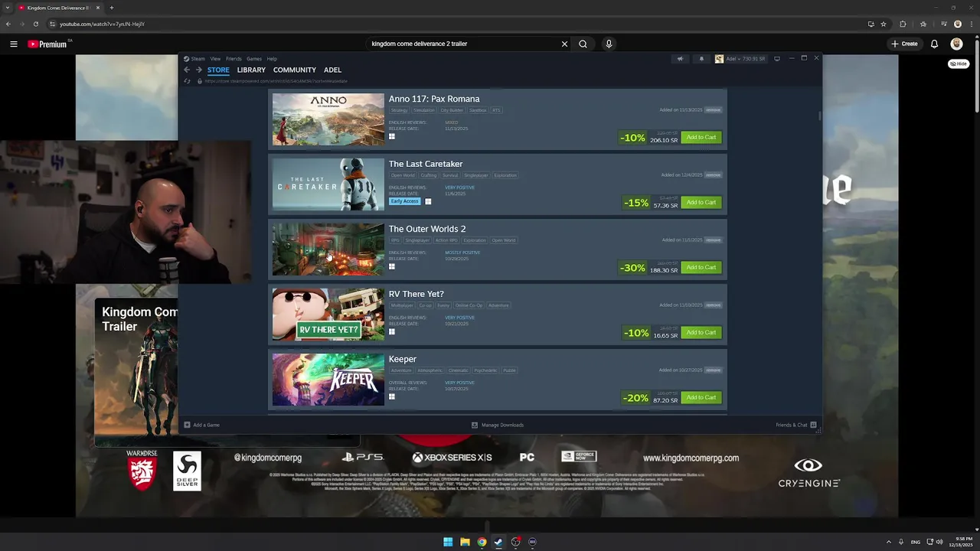Open Manage Downloads in Steam
980x551 pixels.
tap(498, 425)
